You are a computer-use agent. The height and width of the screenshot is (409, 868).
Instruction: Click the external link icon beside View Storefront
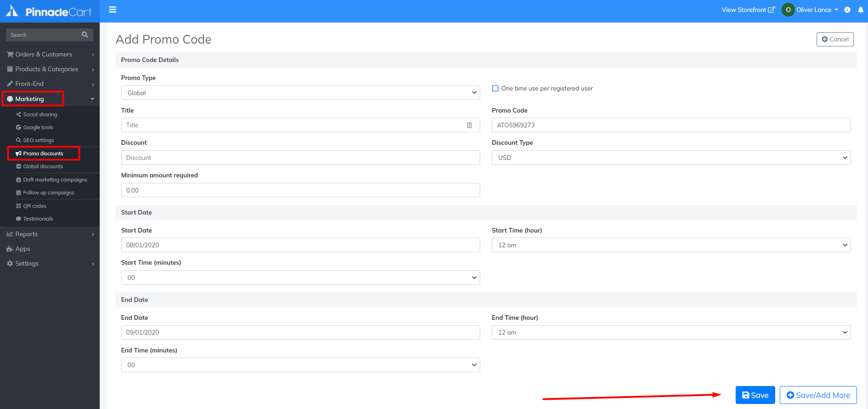pyautogui.click(x=772, y=10)
